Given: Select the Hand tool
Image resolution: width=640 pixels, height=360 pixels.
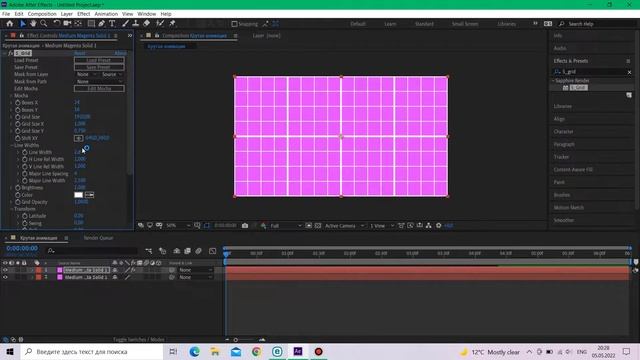Looking at the screenshot, I should coord(33,24).
